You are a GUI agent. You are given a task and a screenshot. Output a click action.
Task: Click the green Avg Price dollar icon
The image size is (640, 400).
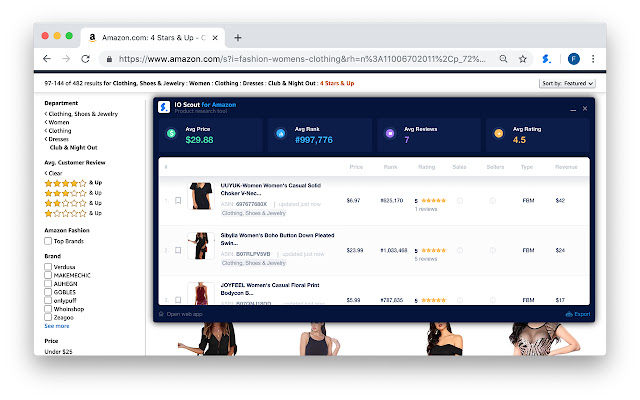(x=171, y=133)
